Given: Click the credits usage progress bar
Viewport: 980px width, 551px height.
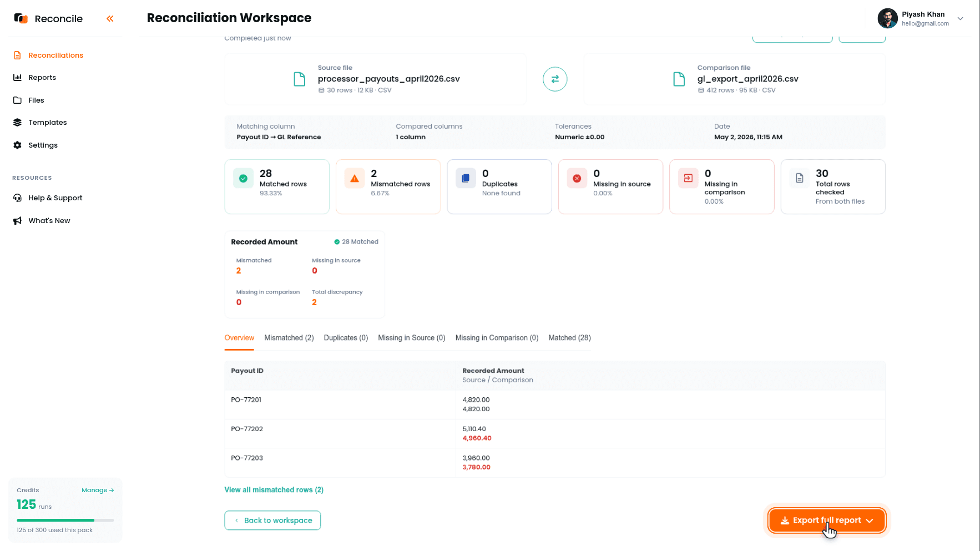Looking at the screenshot, I should click(65, 520).
